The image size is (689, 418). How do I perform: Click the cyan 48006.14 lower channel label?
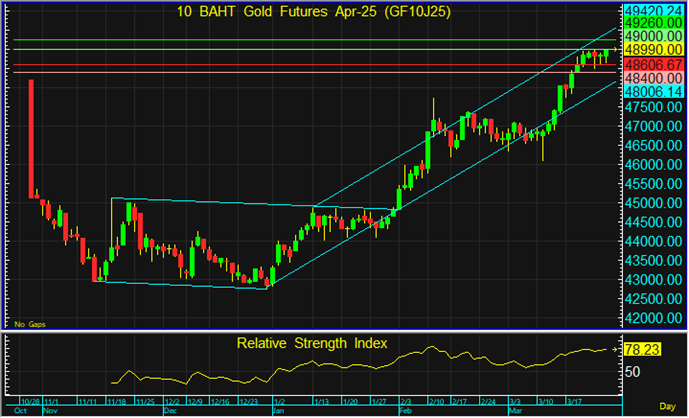[654, 91]
